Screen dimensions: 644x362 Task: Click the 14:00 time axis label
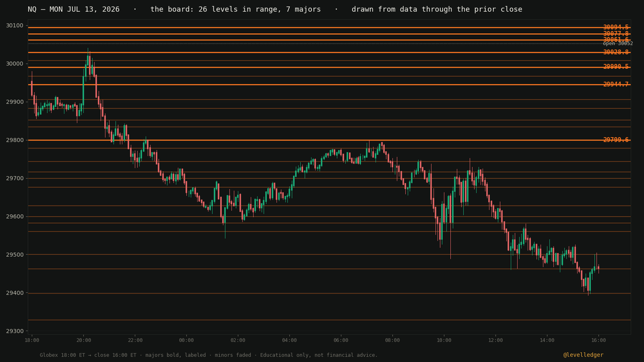tap(547, 340)
